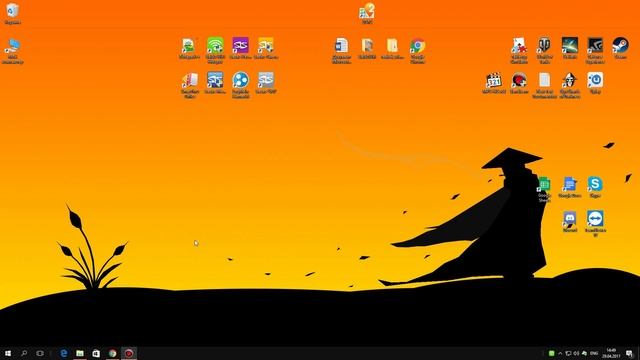Screen dimensions: 640x360
Task: Open the Action Center notifications icon
Action: tap(629, 353)
